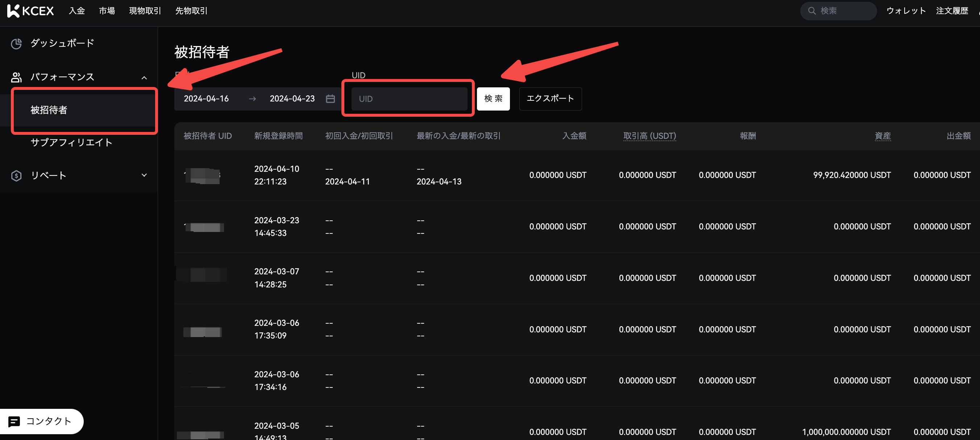The image size is (980, 440).
Task: Click the エクスポート export button
Action: (x=550, y=99)
